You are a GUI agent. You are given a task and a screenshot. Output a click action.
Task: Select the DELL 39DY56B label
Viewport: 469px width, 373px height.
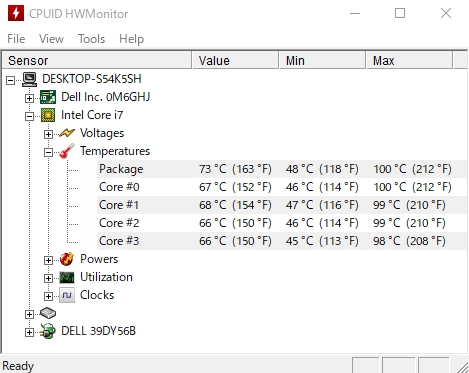tap(98, 331)
